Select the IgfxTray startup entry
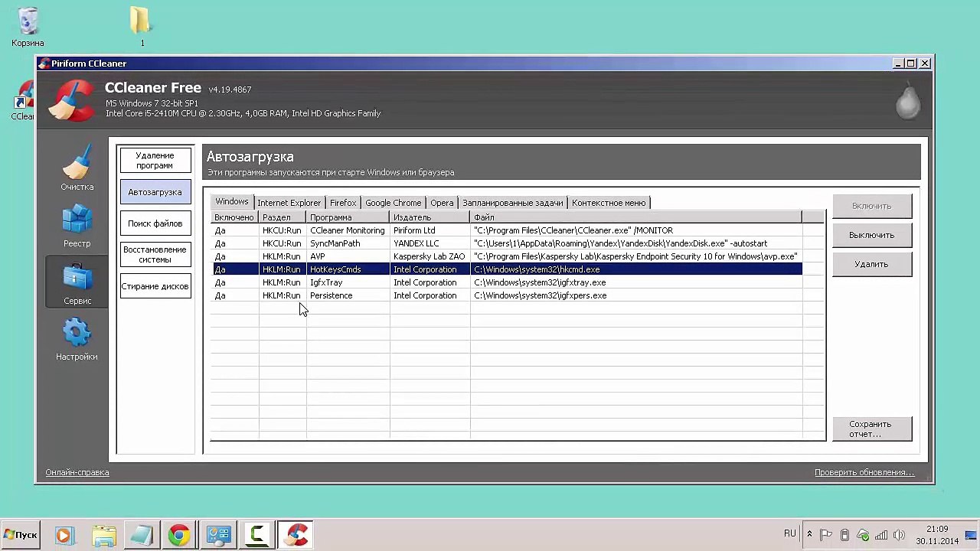980x551 pixels. [507, 282]
